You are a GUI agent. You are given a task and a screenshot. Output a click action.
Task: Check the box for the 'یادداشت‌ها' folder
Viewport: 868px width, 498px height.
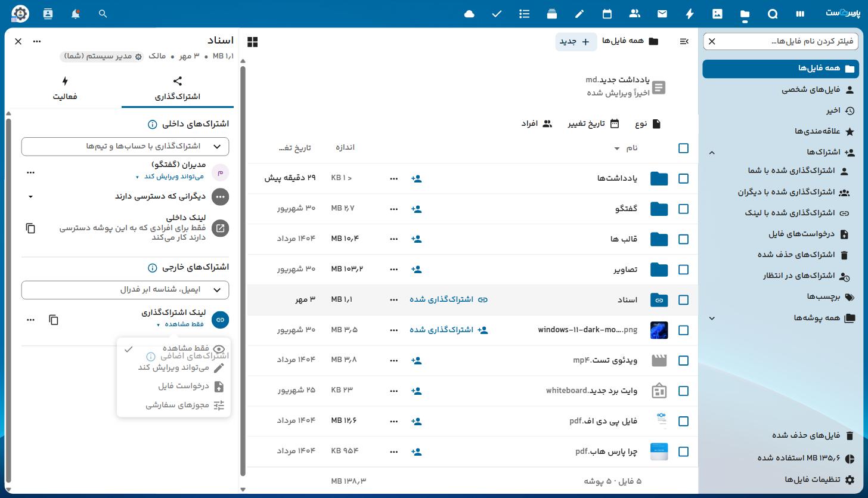(x=683, y=178)
